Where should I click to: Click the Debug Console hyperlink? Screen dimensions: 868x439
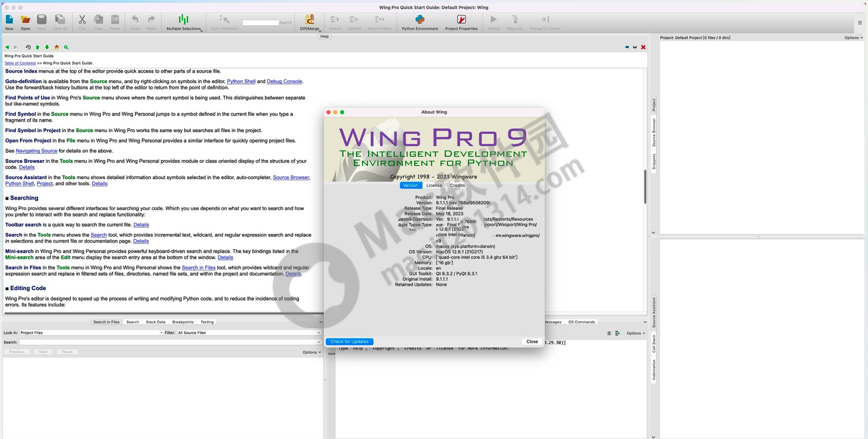284,82
